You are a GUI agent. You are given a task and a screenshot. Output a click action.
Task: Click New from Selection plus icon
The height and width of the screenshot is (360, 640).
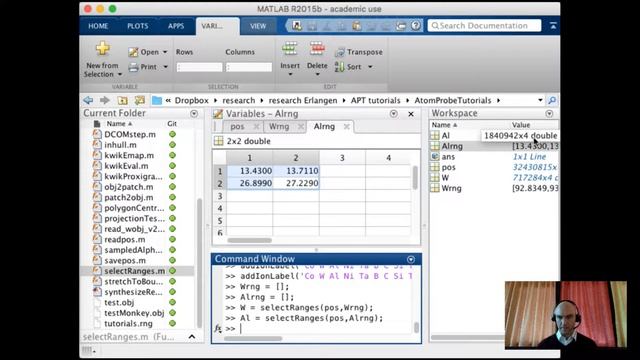coord(102,49)
